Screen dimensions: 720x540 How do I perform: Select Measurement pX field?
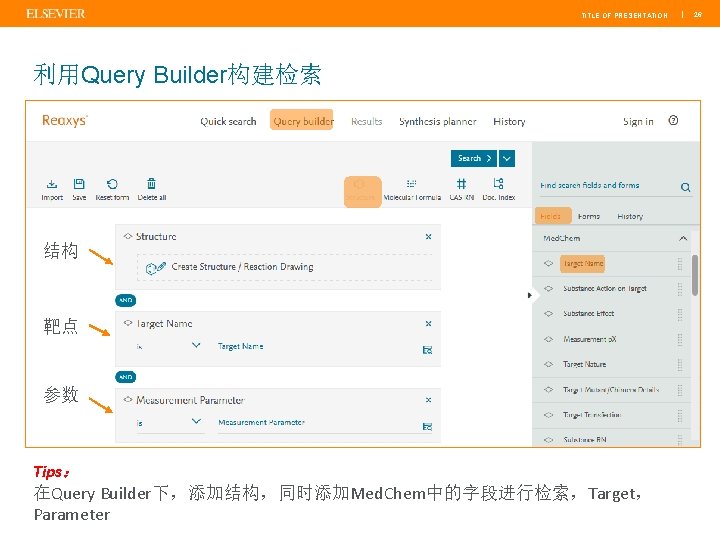click(590, 339)
